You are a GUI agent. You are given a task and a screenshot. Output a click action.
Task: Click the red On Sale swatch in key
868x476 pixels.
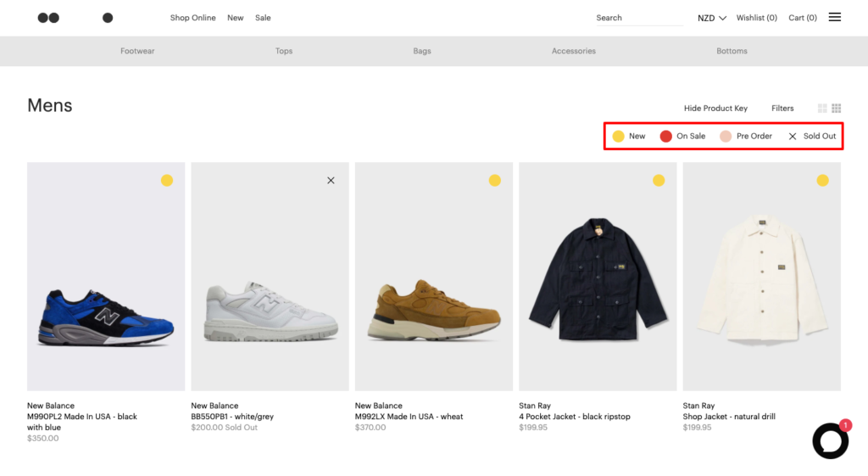pos(666,137)
